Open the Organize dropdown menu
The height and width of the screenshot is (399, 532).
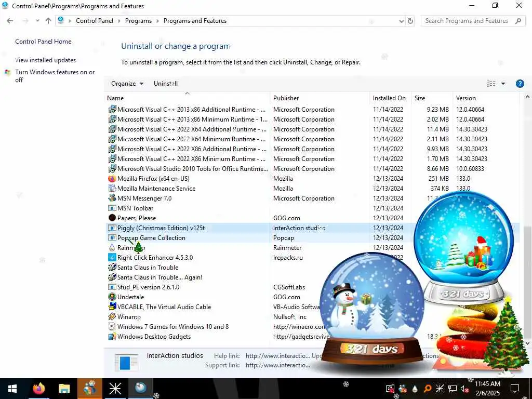pos(127,84)
